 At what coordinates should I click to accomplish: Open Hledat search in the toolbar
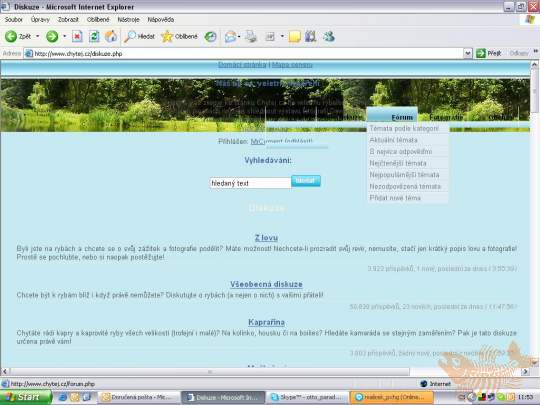click(x=139, y=36)
